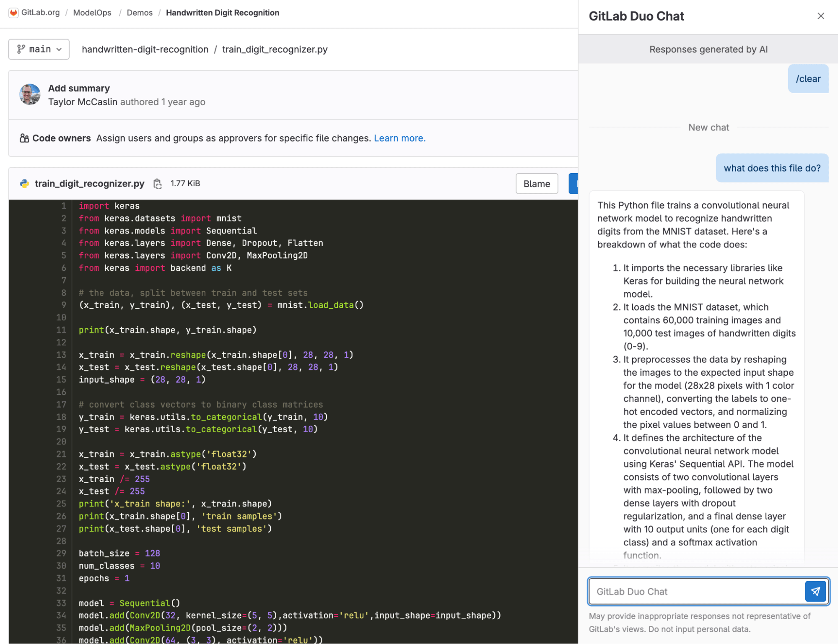
Task: Click the 'Code owners' label
Action: click(62, 138)
